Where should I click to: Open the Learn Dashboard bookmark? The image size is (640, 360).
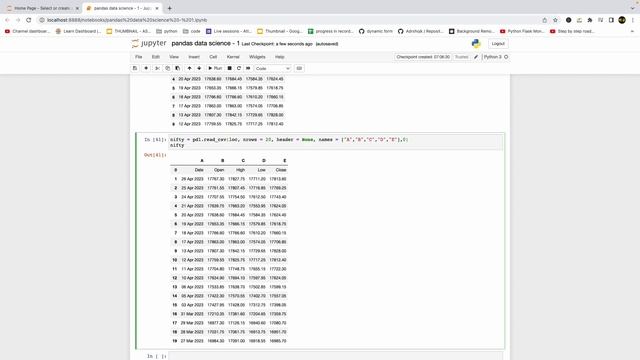pyautogui.click(x=78, y=31)
